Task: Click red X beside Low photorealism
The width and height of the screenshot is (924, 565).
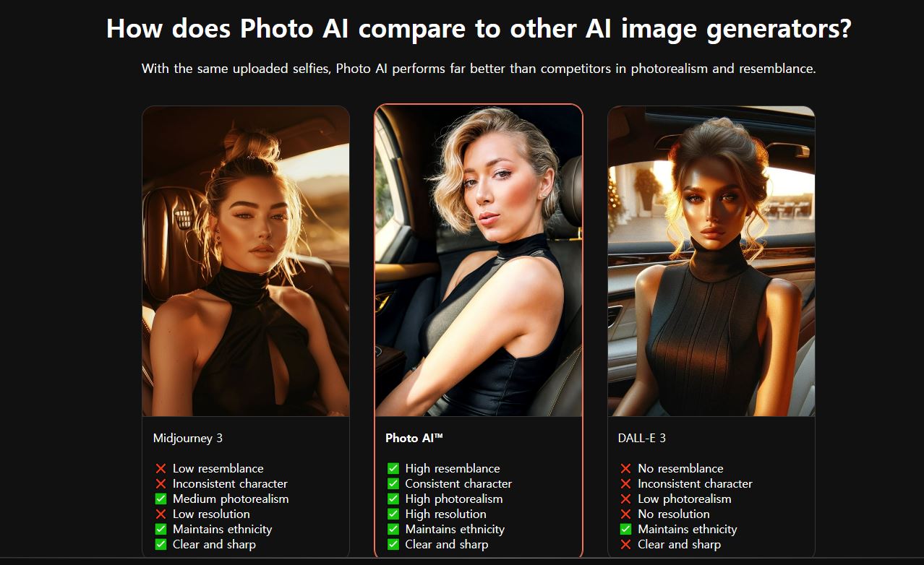Action: (x=626, y=499)
